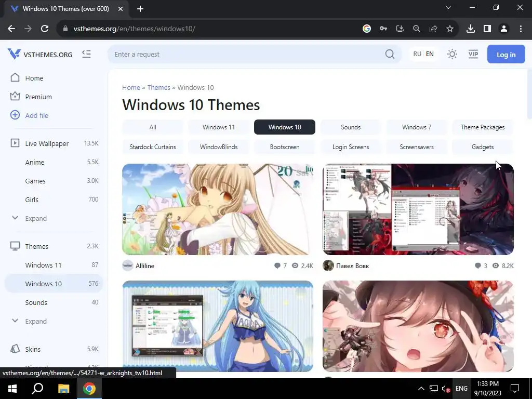The image size is (532, 399).
Task: Open the Chrome three-dot menu
Action: pyautogui.click(x=521, y=29)
